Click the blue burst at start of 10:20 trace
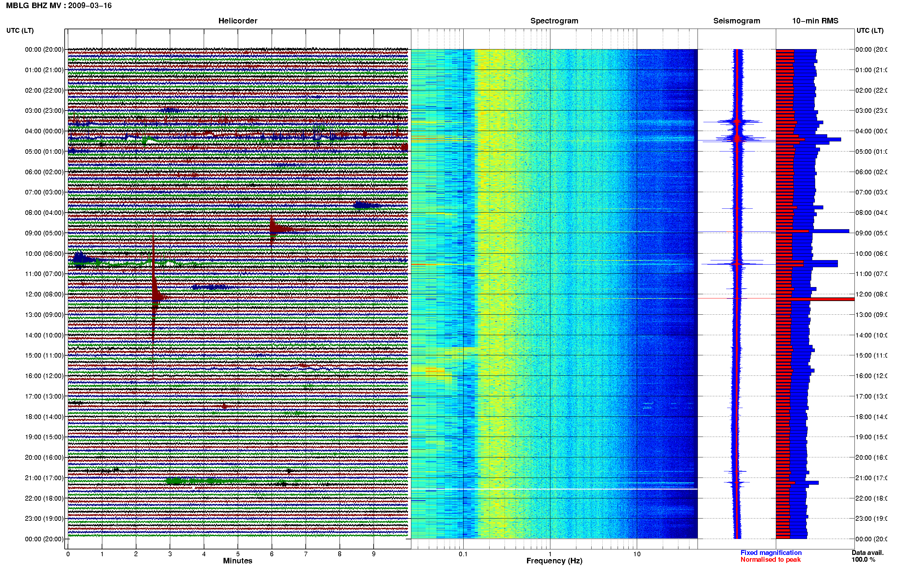 80,260
